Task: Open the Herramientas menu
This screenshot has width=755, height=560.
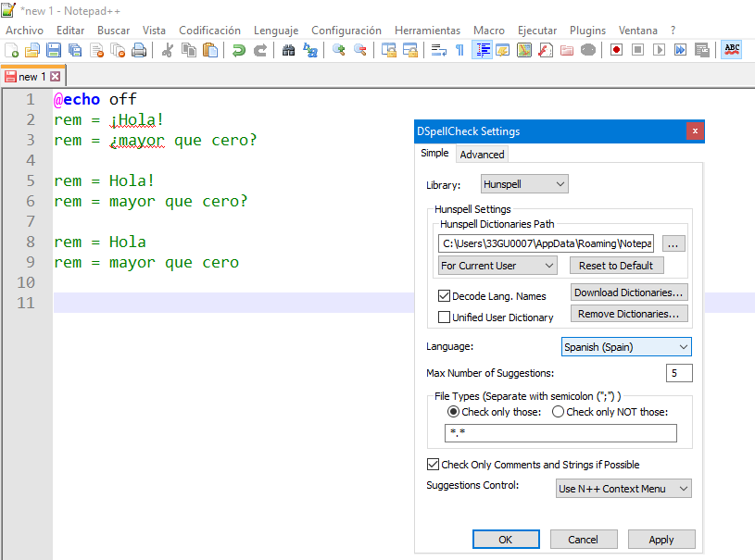Action: tap(427, 31)
